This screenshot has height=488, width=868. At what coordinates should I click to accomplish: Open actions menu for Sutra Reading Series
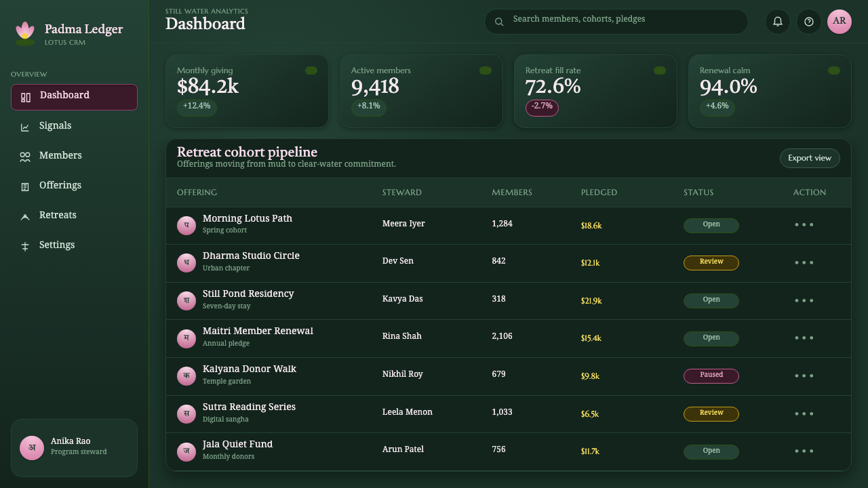coord(804,413)
